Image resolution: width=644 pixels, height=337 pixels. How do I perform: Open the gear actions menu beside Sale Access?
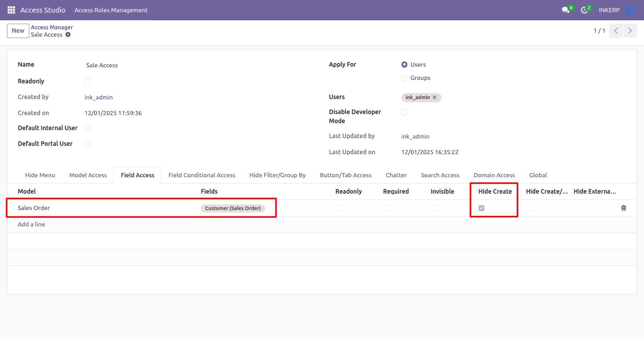tap(68, 35)
